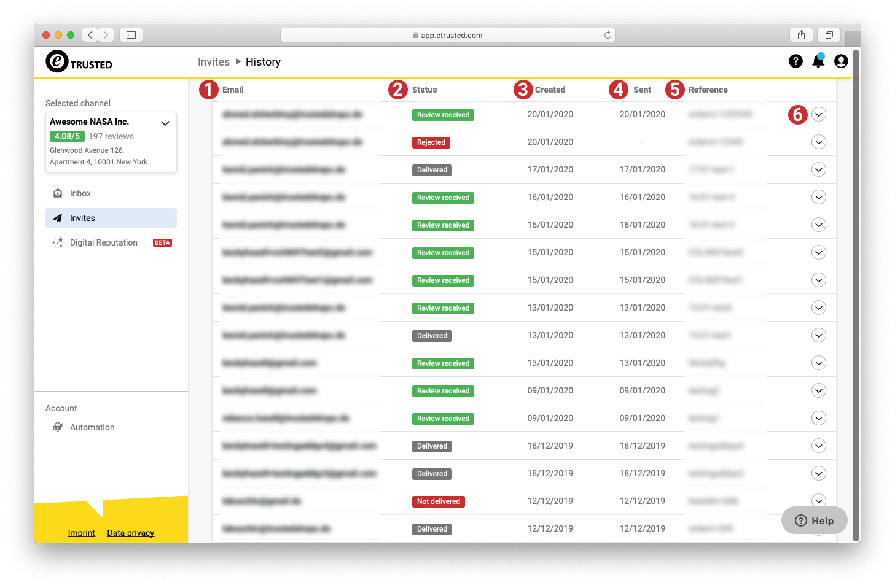The image size is (895, 588).
Task: Open a new tab with the plus button
Action: 853,39
